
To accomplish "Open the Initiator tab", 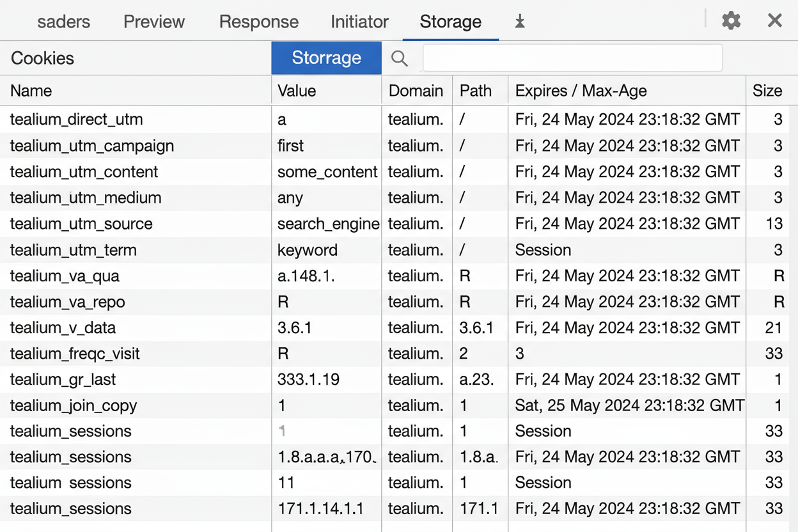I will coord(359,22).
